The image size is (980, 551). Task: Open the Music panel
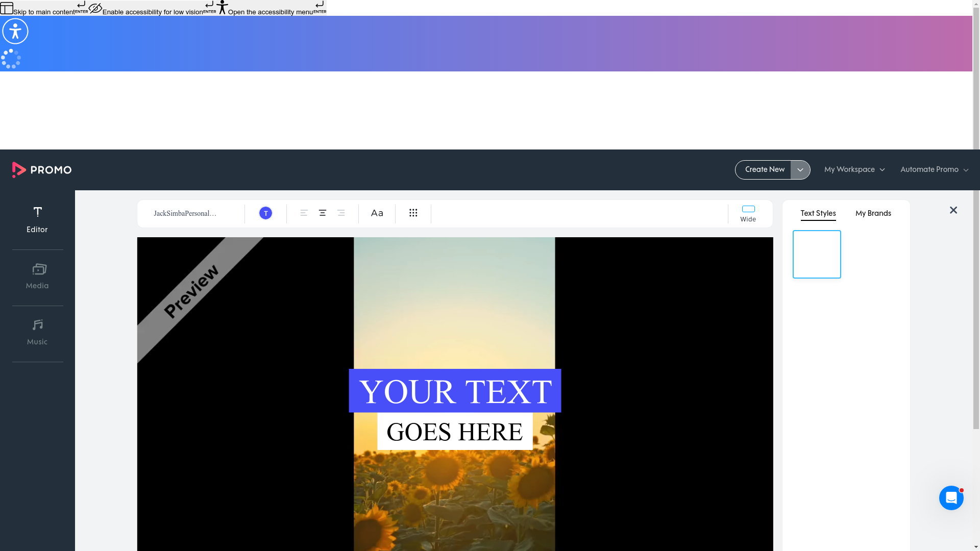(x=37, y=332)
